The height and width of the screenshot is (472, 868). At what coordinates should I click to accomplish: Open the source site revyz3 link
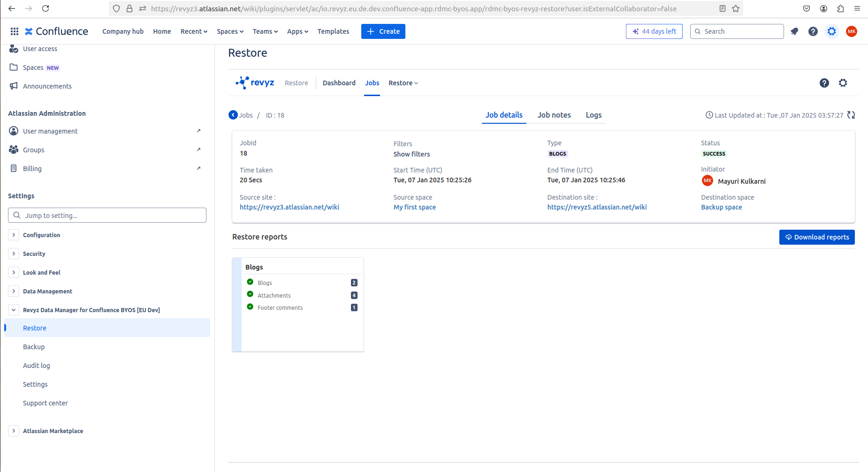click(289, 207)
